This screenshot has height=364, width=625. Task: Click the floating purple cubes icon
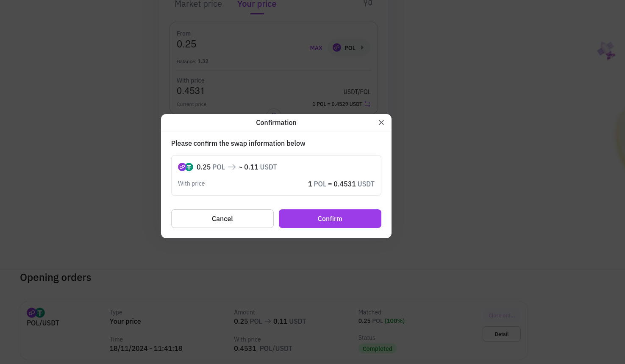point(606,51)
